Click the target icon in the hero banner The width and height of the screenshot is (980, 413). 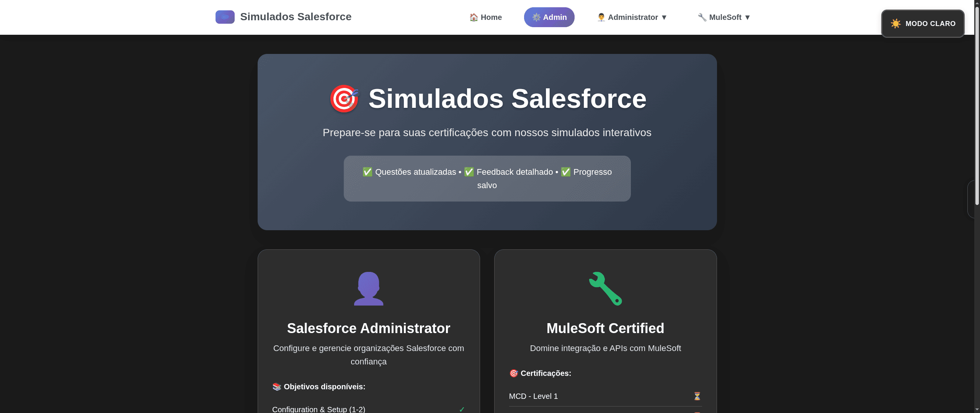(344, 99)
